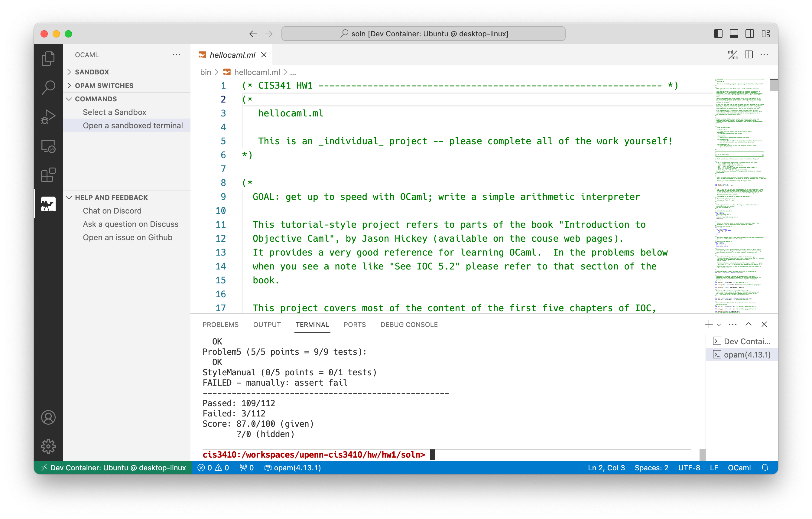Open the Remote Explorer icon

pyautogui.click(x=48, y=146)
